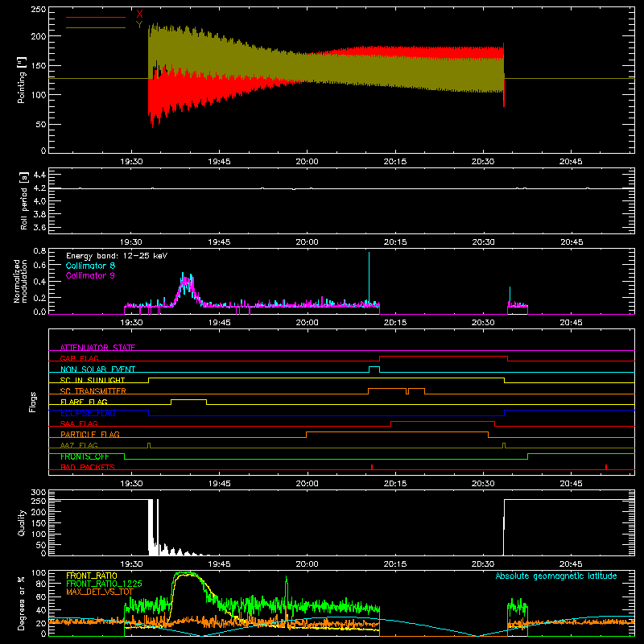Click the NON_SOLAR_EVENT flag label

(97, 369)
